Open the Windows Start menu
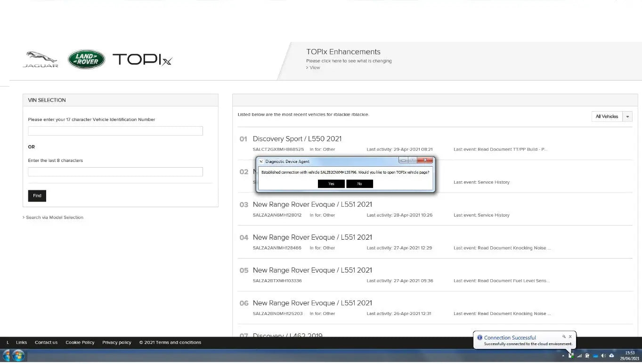Viewport: 642px width, 364px height. 18,356
